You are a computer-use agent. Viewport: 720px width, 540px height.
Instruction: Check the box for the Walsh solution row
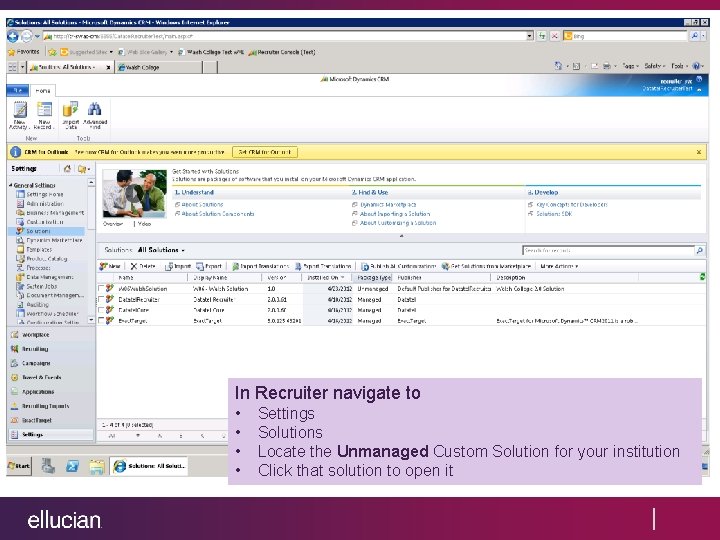[x=101, y=289]
